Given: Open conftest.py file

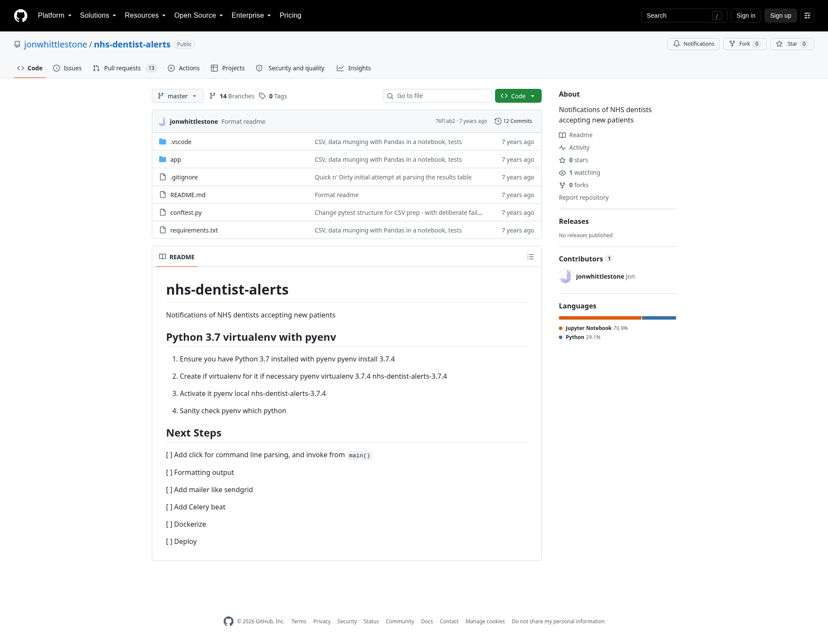Looking at the screenshot, I should click(x=186, y=213).
